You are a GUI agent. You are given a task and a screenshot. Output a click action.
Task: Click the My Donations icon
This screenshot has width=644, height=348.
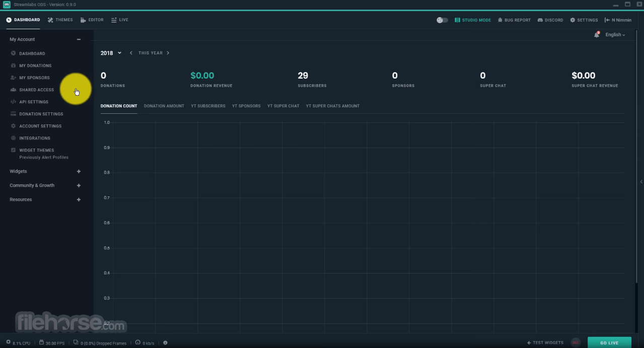click(14, 65)
